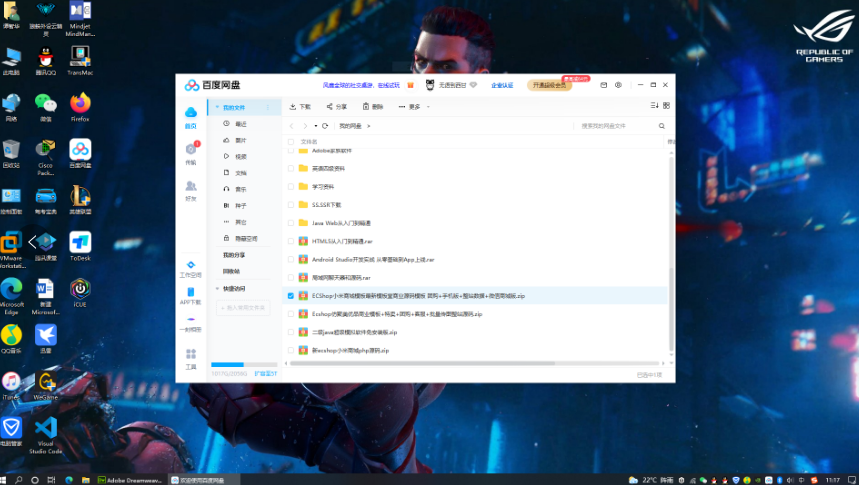859x485 pixels.
Task: Click the vertical scrollbar of file list
Action: pos(671,310)
